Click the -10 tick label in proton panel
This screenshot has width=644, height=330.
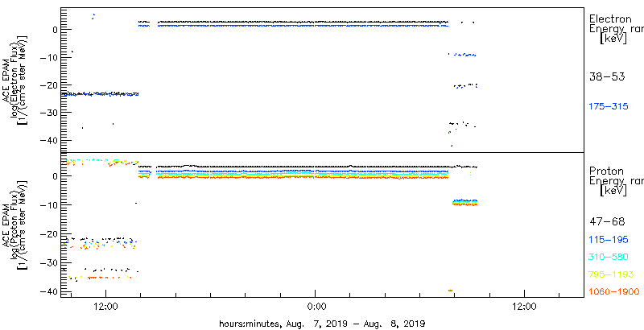tap(48, 204)
